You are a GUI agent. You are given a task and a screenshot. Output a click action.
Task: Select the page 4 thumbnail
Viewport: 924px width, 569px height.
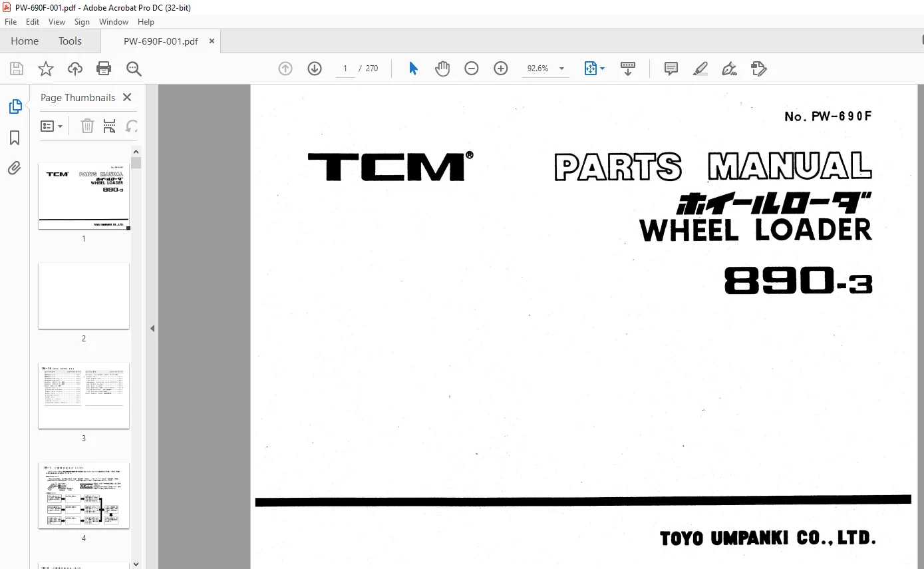84,495
